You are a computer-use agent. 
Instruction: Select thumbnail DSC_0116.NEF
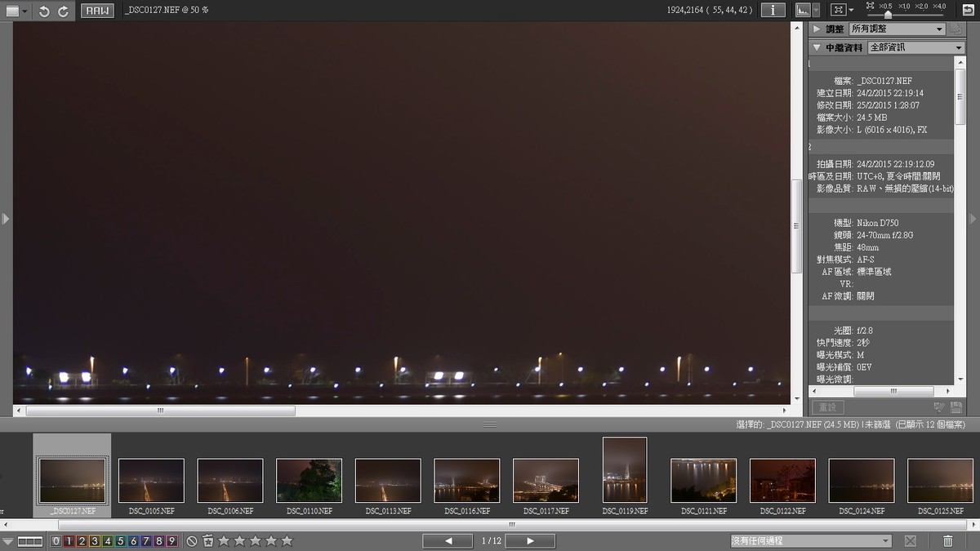[x=467, y=480]
